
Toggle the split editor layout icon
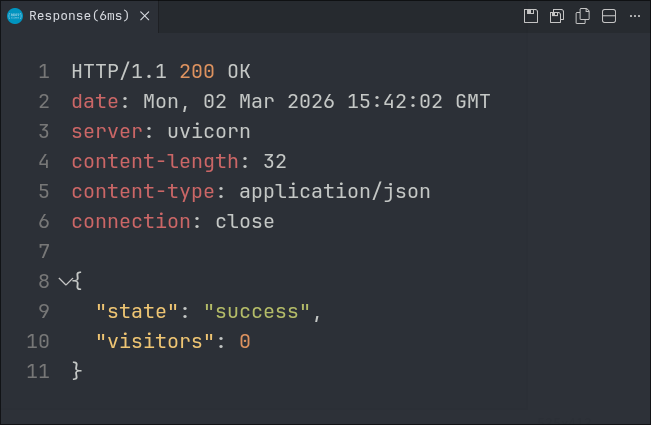coord(608,16)
